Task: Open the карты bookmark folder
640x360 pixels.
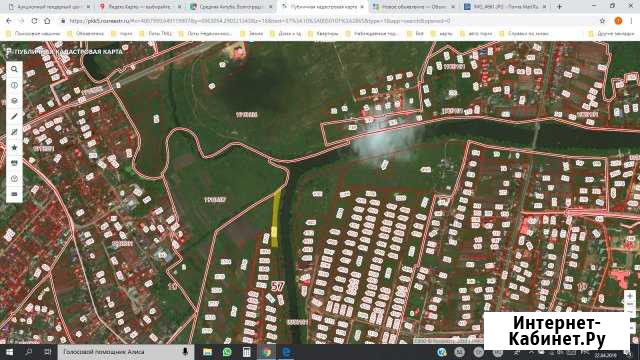Action: 442,34
